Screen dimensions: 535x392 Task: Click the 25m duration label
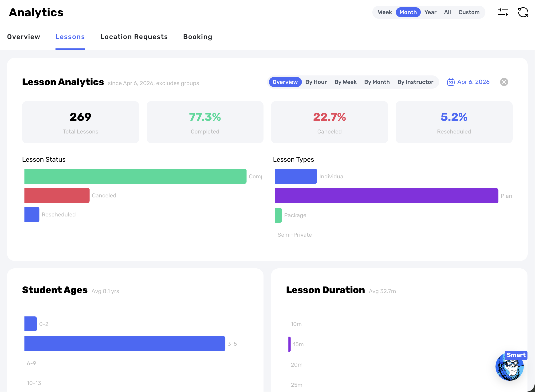(x=296, y=385)
